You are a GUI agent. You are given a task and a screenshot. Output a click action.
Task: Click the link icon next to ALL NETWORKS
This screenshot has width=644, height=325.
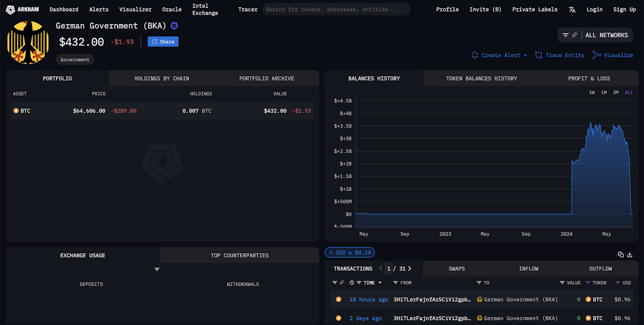(574, 35)
